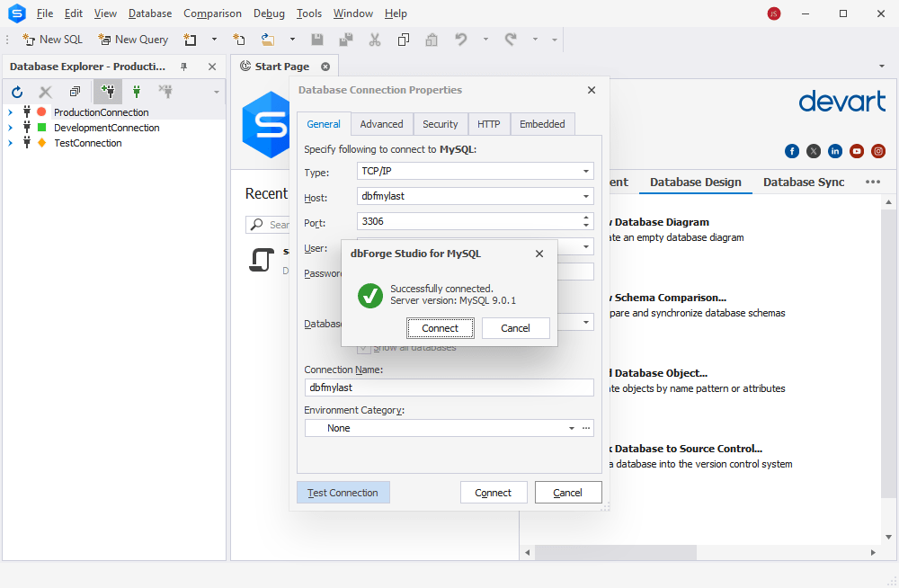Open a New Query window

pos(133,39)
